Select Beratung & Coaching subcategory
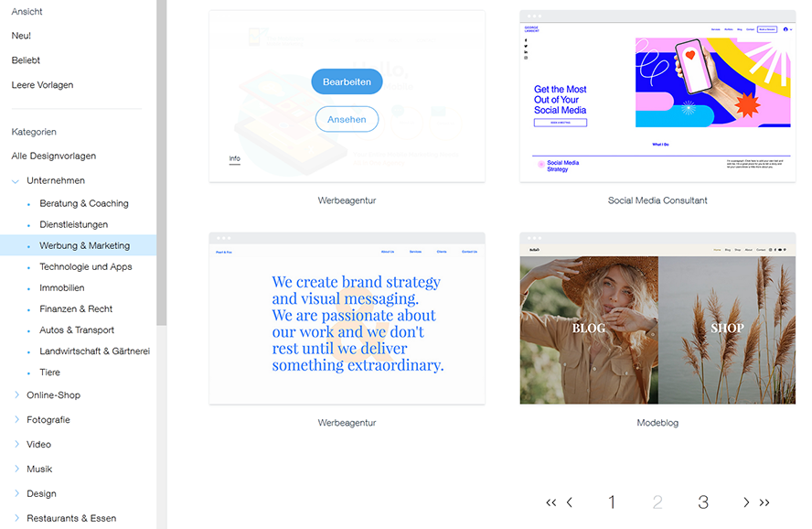 83,203
